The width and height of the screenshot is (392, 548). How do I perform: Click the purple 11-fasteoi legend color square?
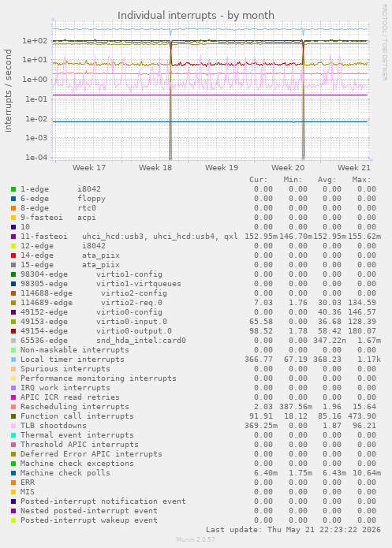click(x=13, y=237)
